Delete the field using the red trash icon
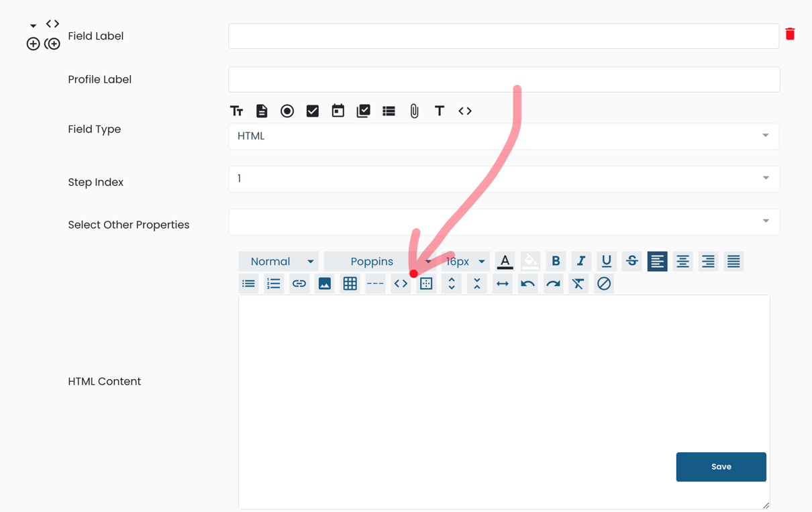Image resolution: width=812 pixels, height=512 pixels. (x=790, y=33)
